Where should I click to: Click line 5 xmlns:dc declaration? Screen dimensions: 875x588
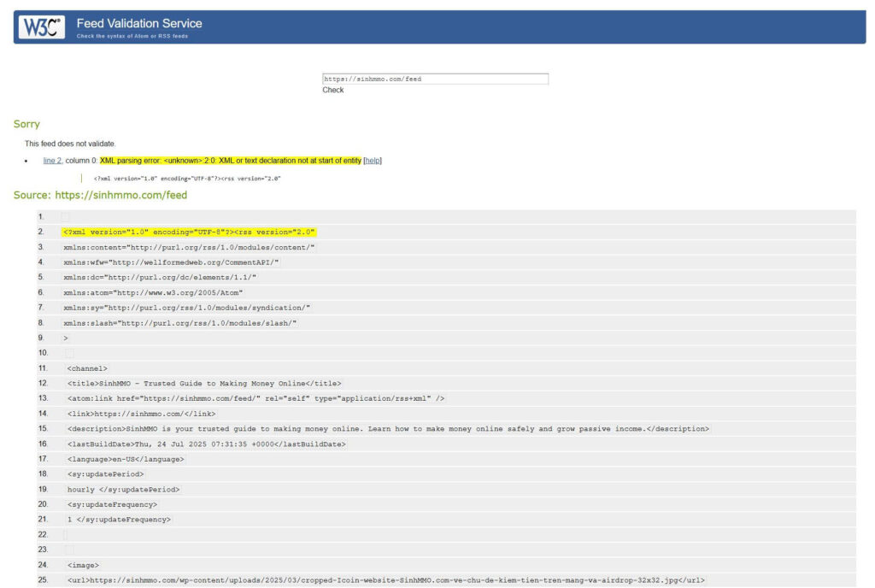click(160, 277)
